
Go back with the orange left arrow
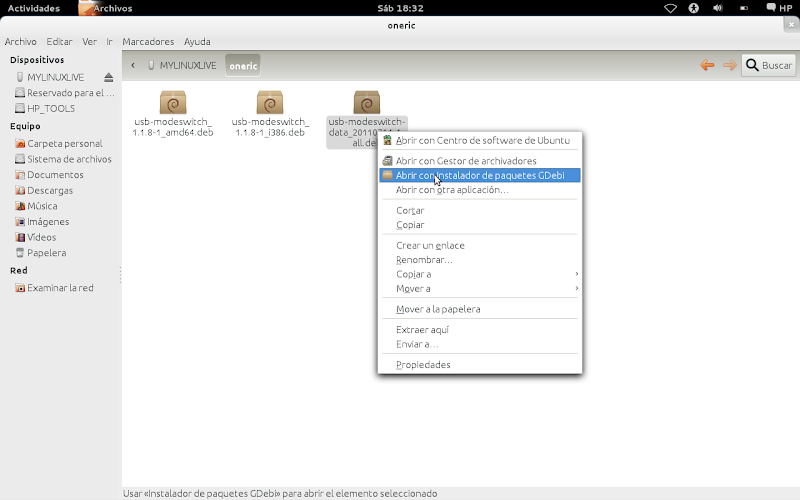coord(707,65)
